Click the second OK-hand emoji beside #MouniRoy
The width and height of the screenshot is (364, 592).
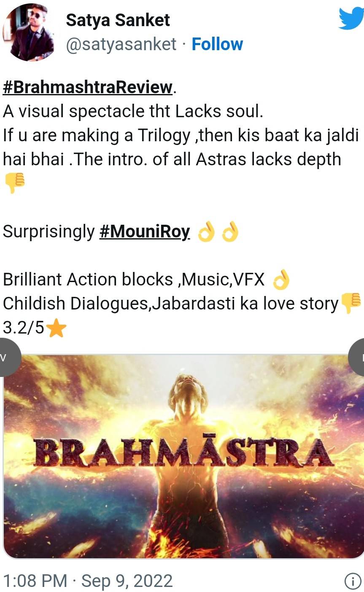pos(230,232)
